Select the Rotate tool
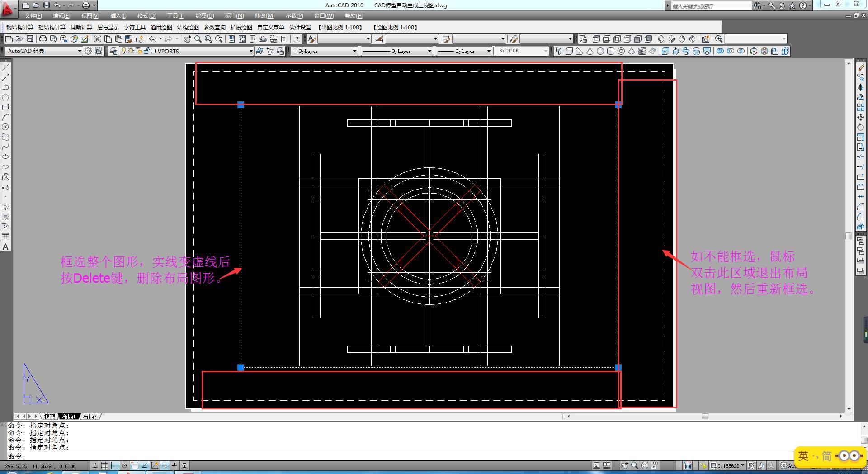 click(861, 127)
